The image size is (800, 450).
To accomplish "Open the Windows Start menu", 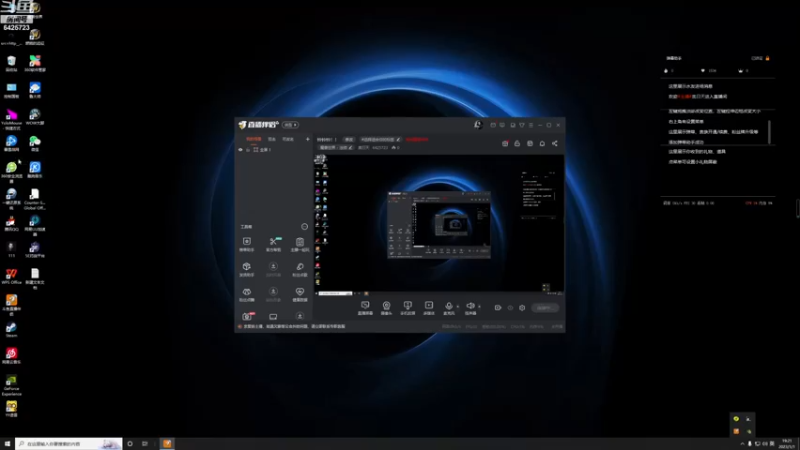I will click(7, 444).
